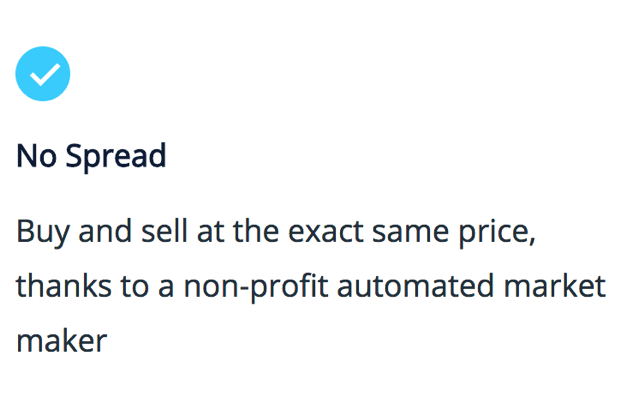Click the word same in the first line
This screenshot has height=410, width=639.
(x=410, y=234)
